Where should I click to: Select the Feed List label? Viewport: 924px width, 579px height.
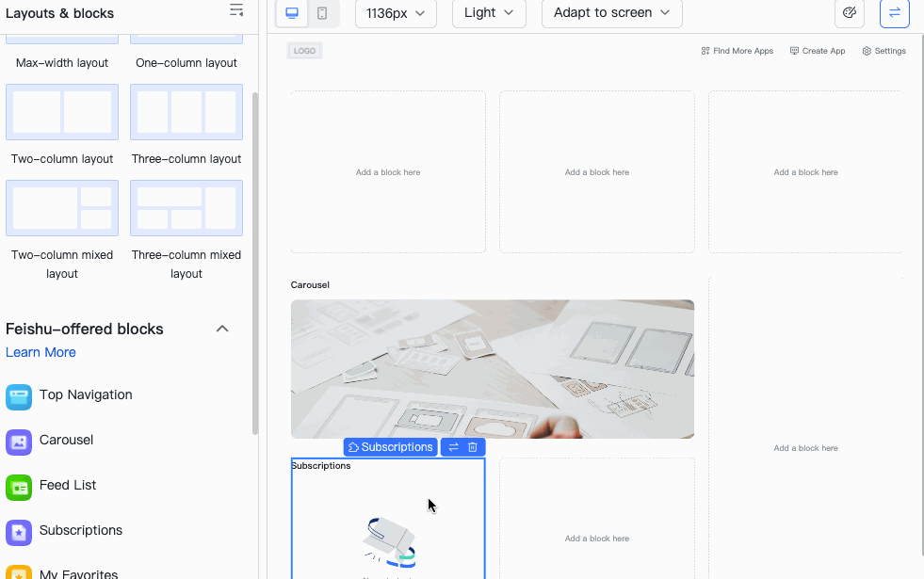68,485
